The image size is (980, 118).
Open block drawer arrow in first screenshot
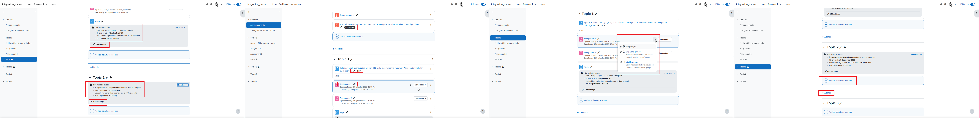click(x=242, y=13)
